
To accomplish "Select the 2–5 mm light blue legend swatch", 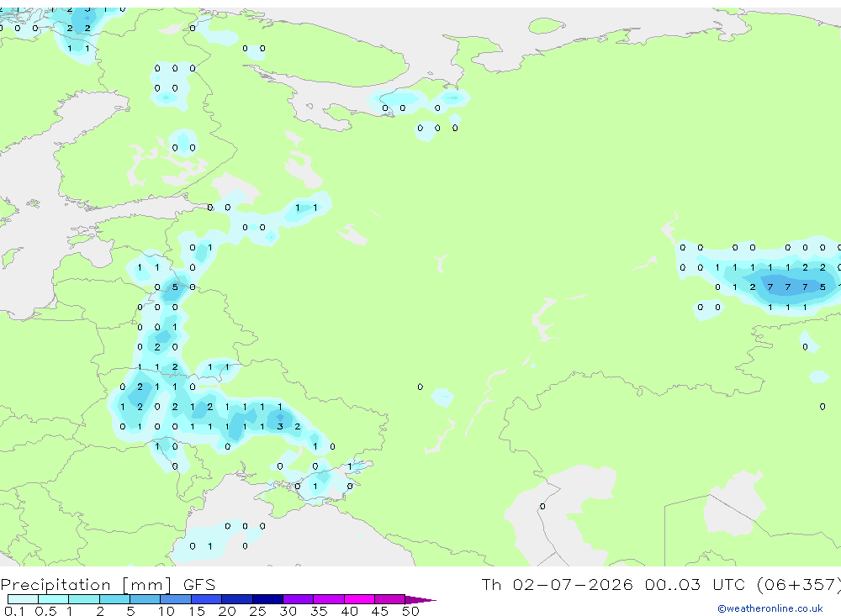I will point(114,599).
